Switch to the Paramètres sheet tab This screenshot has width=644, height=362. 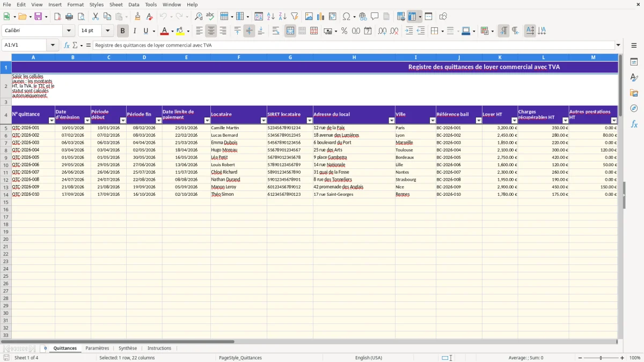click(97, 348)
